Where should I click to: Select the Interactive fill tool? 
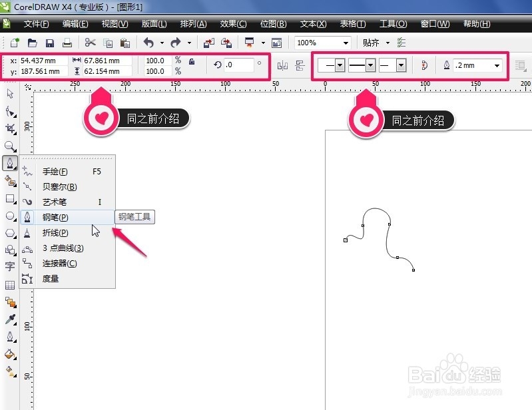click(10, 371)
